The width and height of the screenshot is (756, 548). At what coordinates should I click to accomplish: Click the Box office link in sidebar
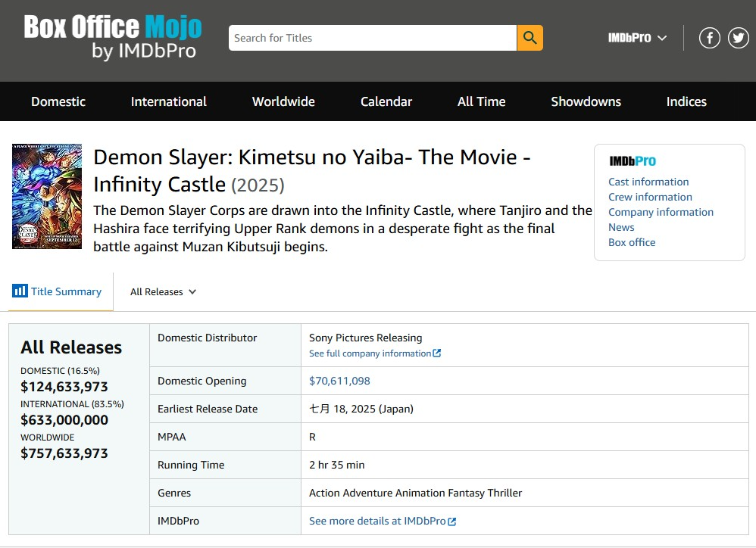pos(632,242)
